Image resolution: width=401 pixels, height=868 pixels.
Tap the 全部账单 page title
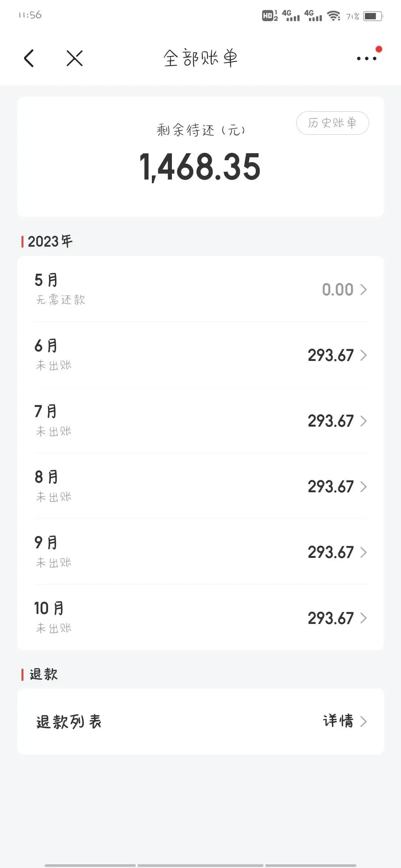(x=200, y=58)
